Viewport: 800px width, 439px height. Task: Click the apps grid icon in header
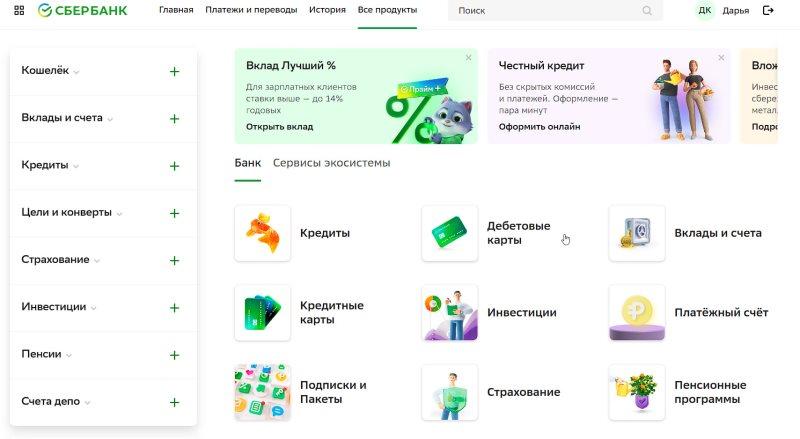pyautogui.click(x=19, y=10)
